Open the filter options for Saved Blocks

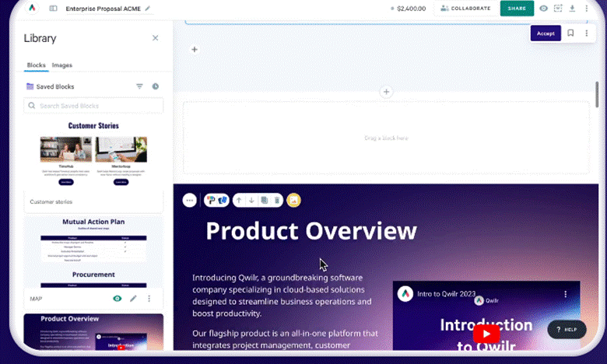click(x=139, y=86)
